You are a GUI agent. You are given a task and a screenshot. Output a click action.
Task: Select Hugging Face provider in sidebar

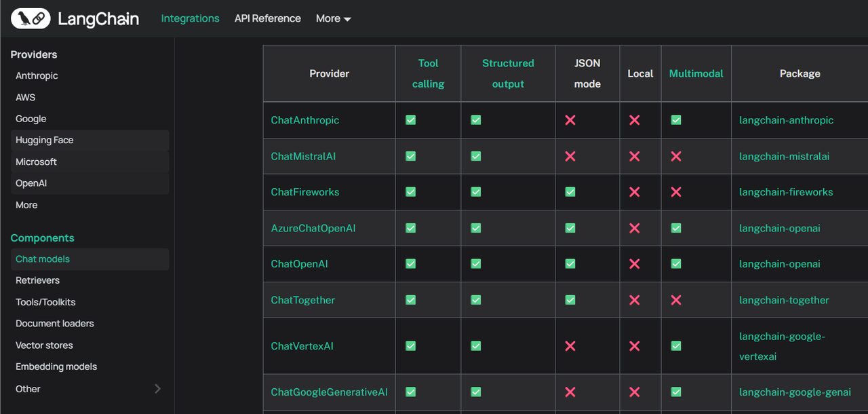pos(90,140)
